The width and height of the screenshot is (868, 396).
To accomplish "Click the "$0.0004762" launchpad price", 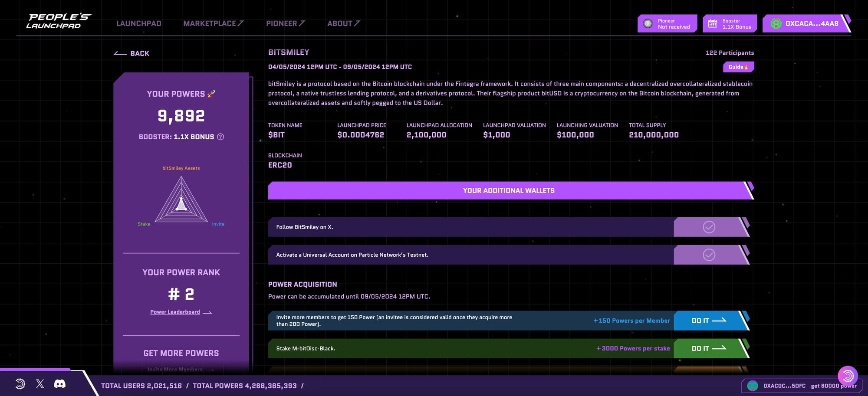I will (x=361, y=135).
